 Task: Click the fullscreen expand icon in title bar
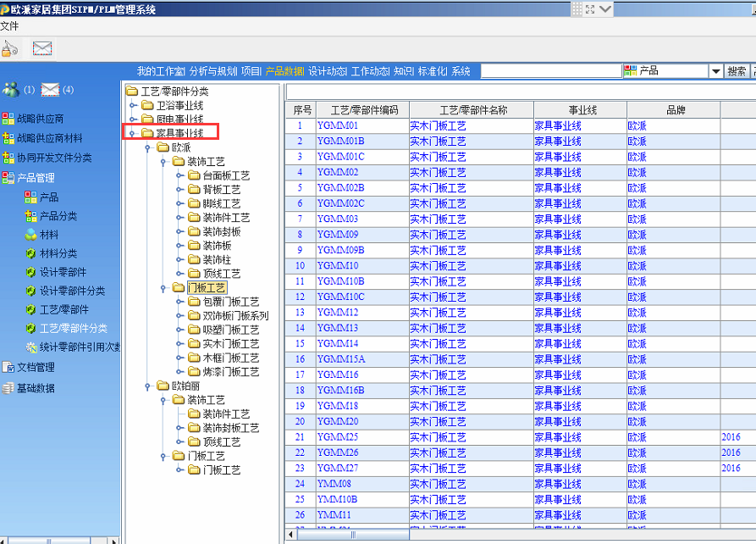point(605,8)
